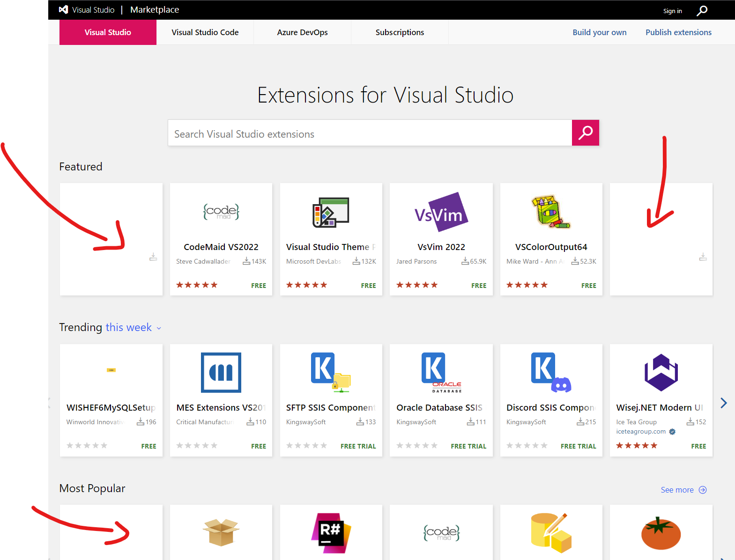
Task: Focus the Search Visual Studio extensions field
Action: click(x=370, y=133)
